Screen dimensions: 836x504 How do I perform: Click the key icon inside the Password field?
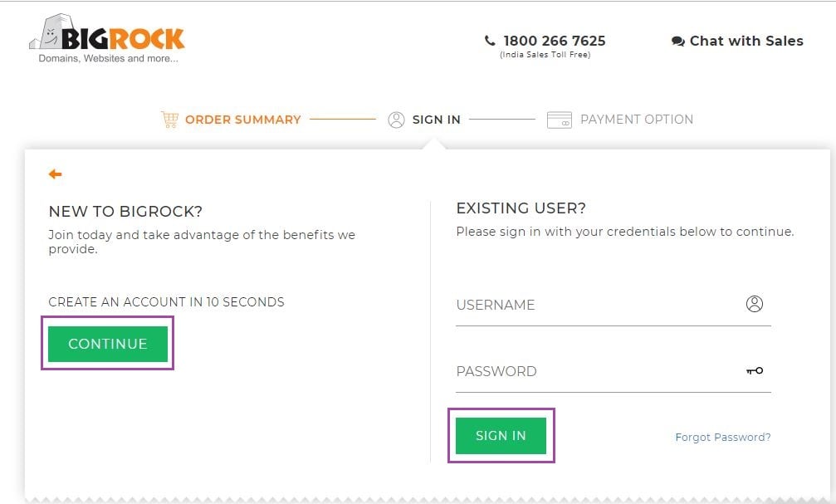(753, 371)
